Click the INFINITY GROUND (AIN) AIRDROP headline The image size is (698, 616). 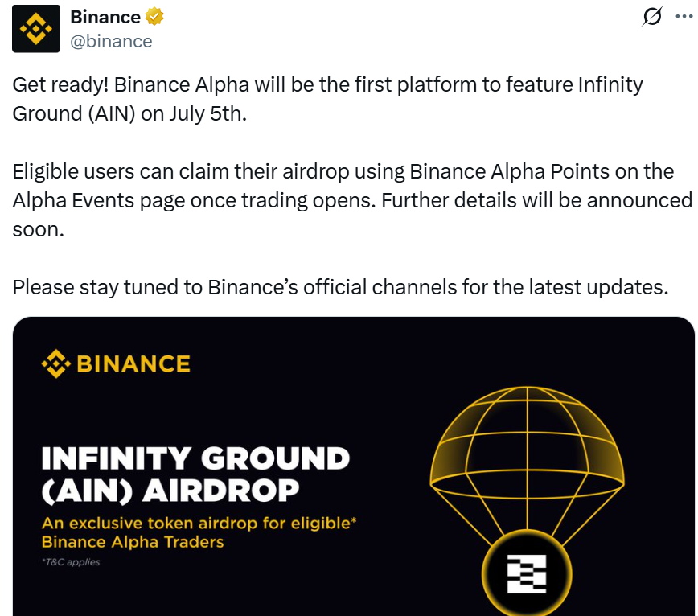click(x=196, y=474)
